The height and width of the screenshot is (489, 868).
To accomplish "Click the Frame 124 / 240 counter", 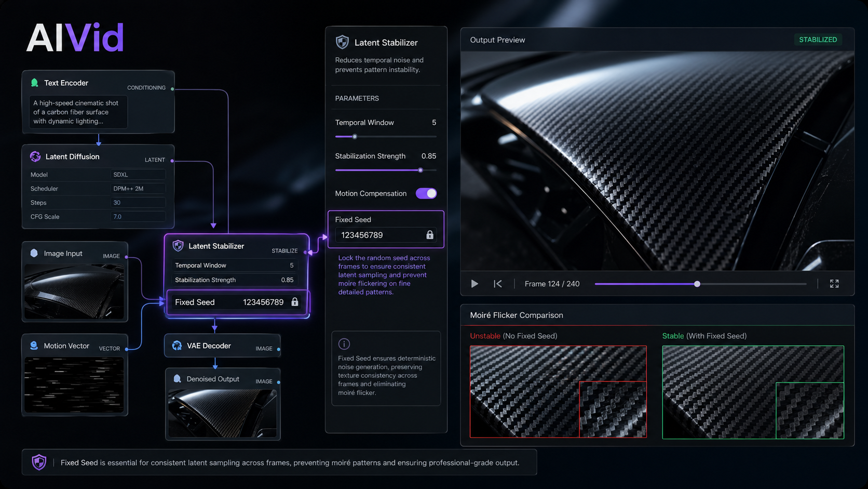I will (x=552, y=284).
